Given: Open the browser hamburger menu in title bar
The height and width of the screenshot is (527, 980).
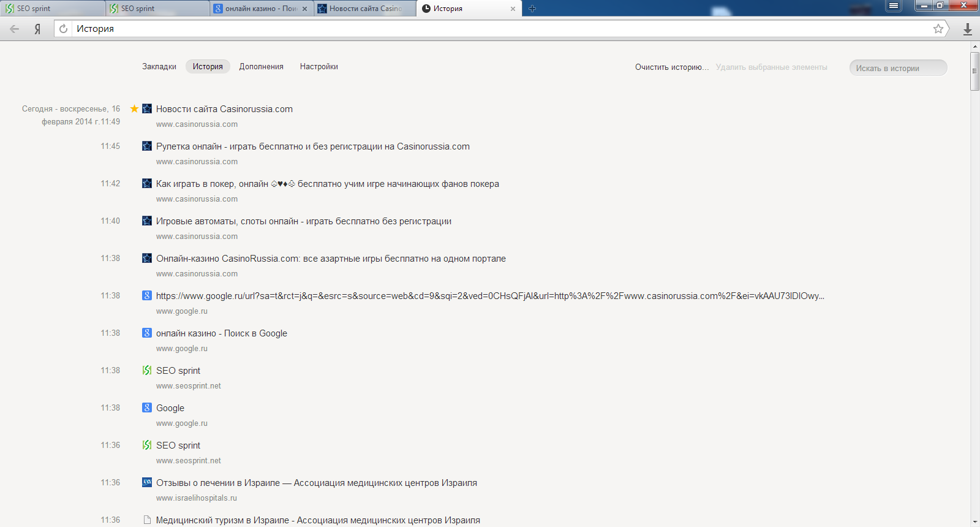Looking at the screenshot, I should point(894,6).
